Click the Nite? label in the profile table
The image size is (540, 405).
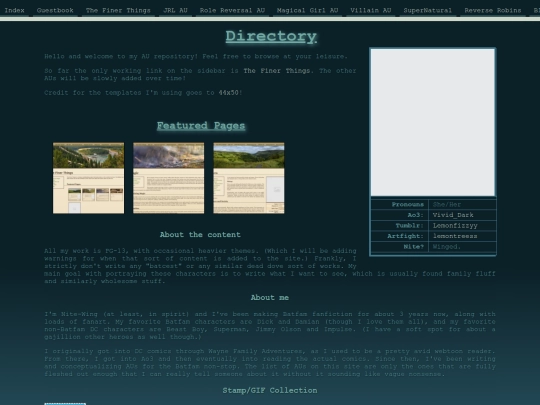(x=414, y=247)
